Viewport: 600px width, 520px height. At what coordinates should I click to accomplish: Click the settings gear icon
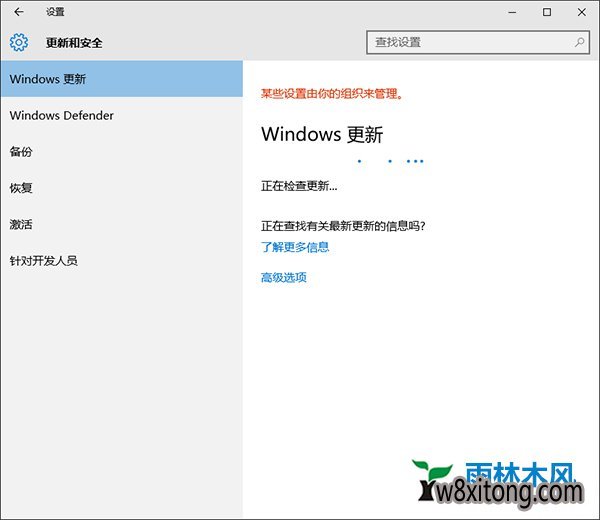[x=18, y=43]
